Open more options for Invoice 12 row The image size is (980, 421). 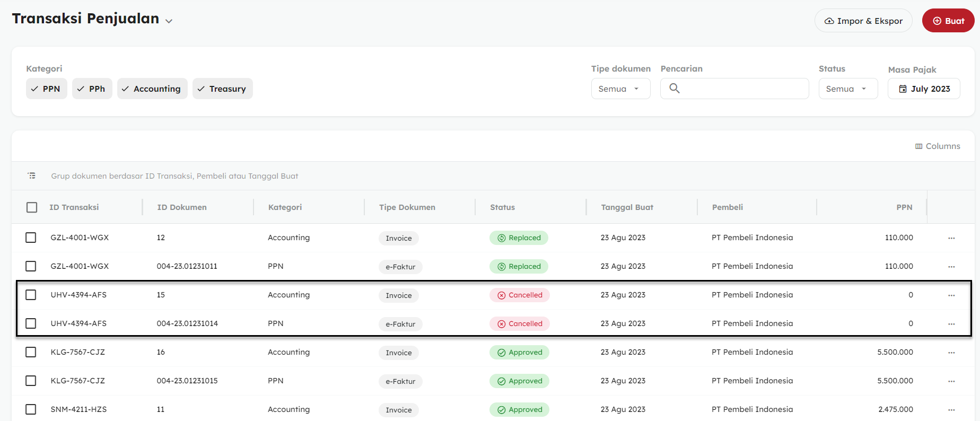click(951, 238)
